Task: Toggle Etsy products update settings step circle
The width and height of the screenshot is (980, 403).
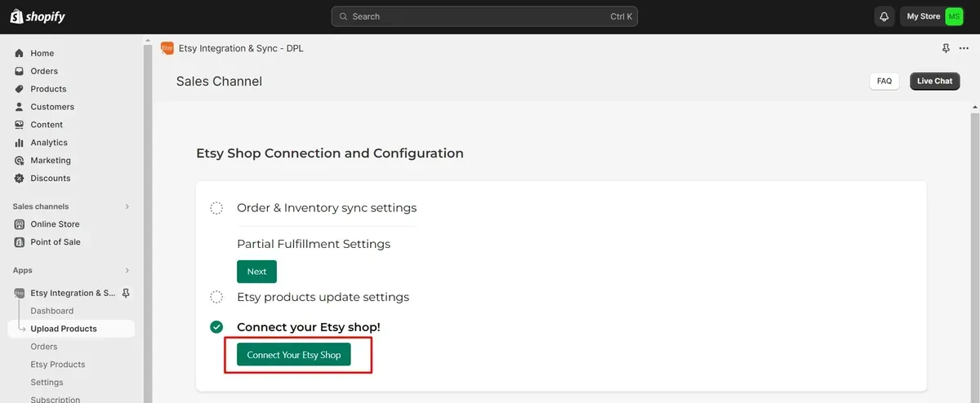Action: coord(216,297)
